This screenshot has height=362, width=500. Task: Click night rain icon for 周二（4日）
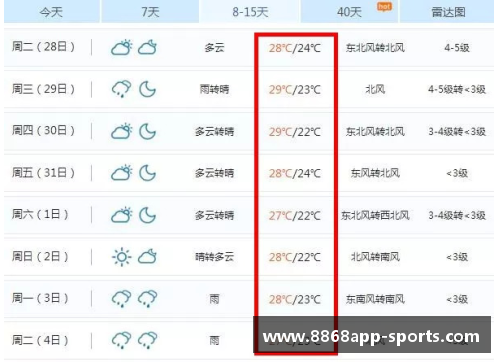pos(147,340)
